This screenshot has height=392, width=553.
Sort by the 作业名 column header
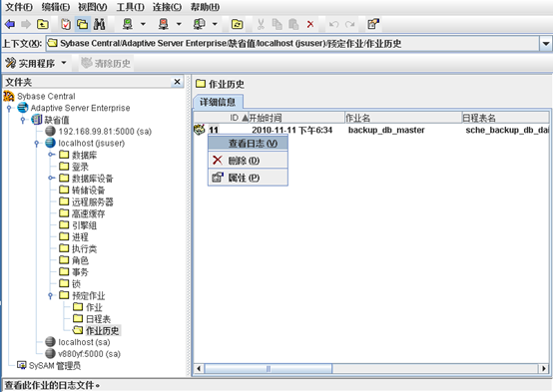pyautogui.click(x=403, y=118)
